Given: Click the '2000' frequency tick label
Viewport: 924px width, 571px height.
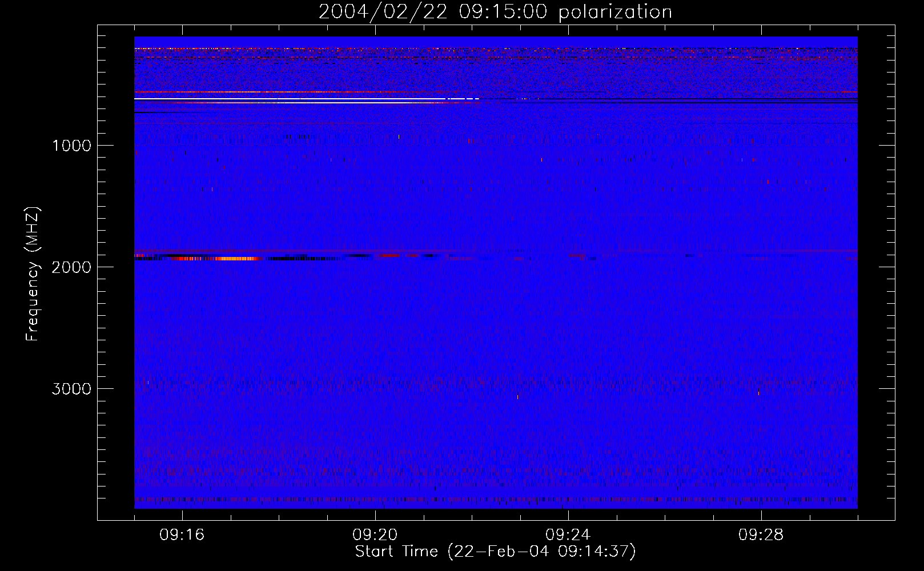Looking at the screenshot, I should [71, 267].
